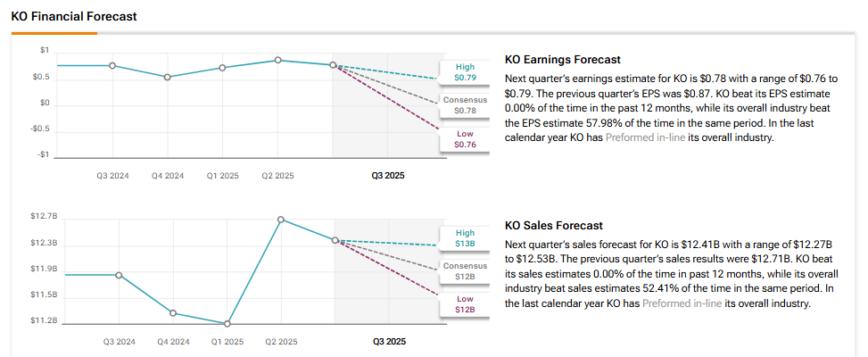Image resolution: width=868 pixels, height=357 pixels.
Task: Select the Consensus $0.78 earnings label
Action: 465,105
